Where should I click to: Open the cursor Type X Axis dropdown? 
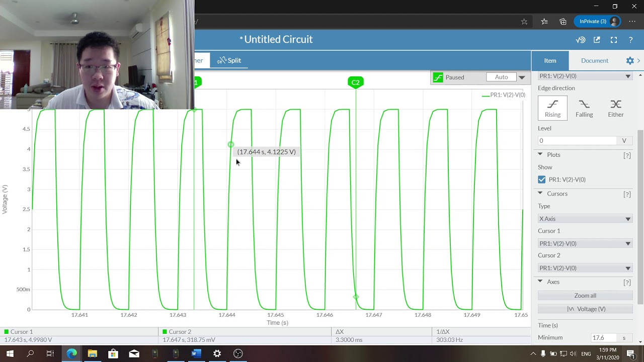tap(585, 219)
